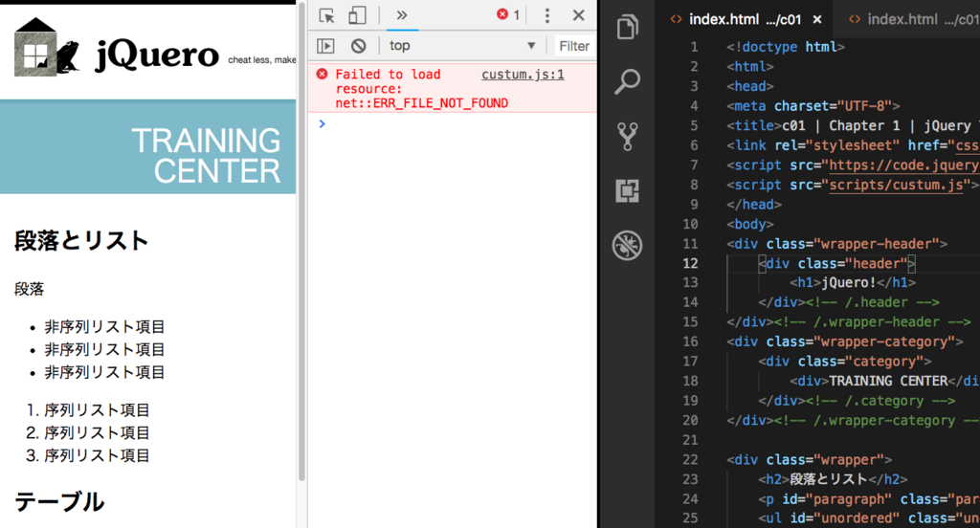Viewport: 980px width, 528px height.
Task: Click the webpage vertical scrollbar
Action: [x=301, y=241]
